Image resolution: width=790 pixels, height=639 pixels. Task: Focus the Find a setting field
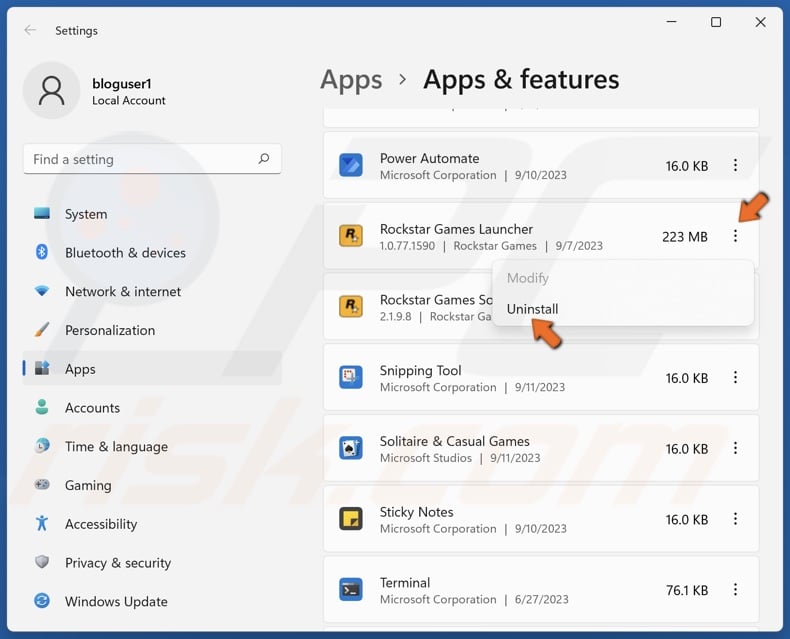coord(152,159)
